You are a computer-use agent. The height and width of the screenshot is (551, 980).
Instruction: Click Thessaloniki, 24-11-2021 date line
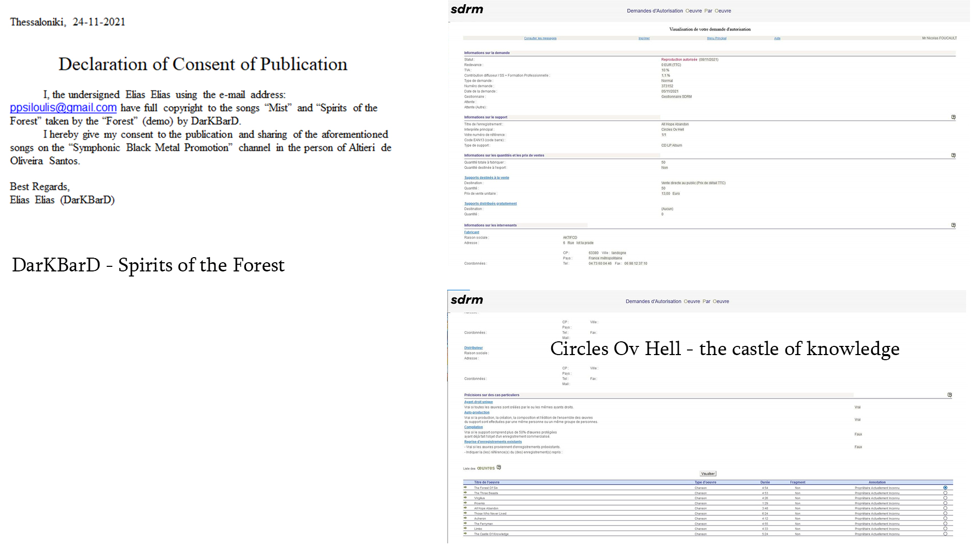tap(67, 22)
